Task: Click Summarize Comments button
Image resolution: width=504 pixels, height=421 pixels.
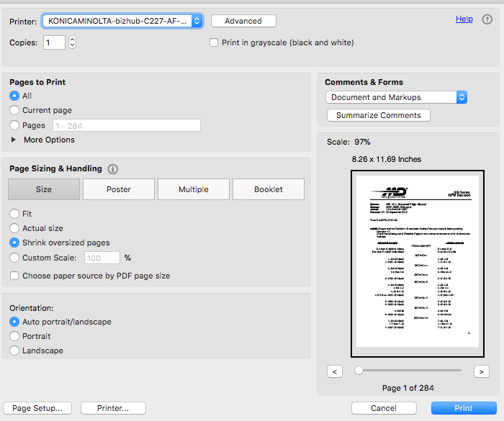Action: click(379, 115)
